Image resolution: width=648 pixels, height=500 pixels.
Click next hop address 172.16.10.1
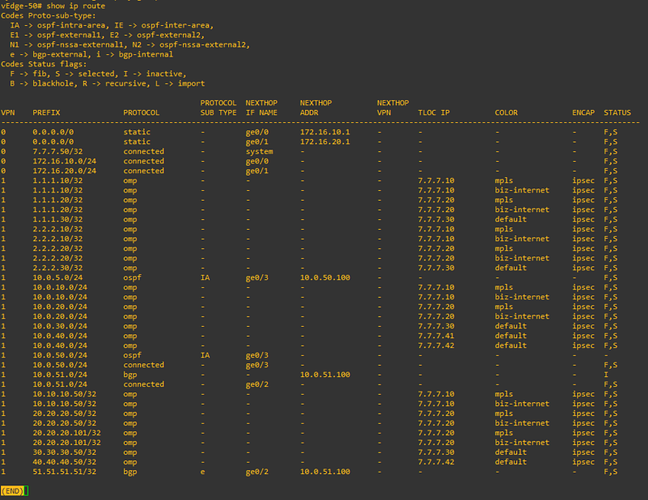click(325, 132)
